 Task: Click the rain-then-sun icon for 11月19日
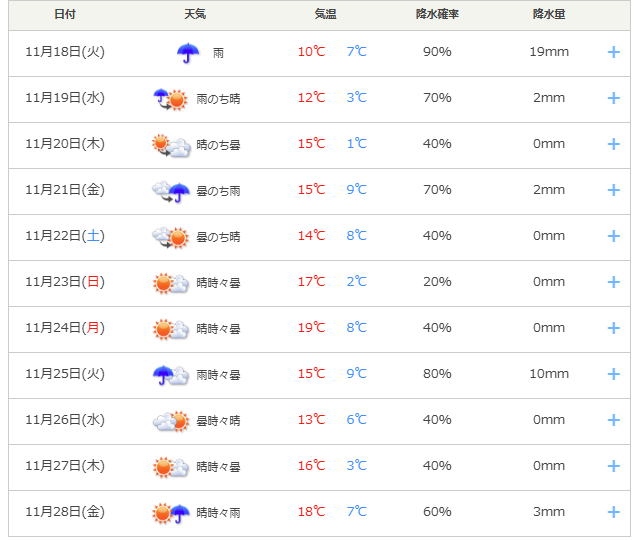point(170,98)
